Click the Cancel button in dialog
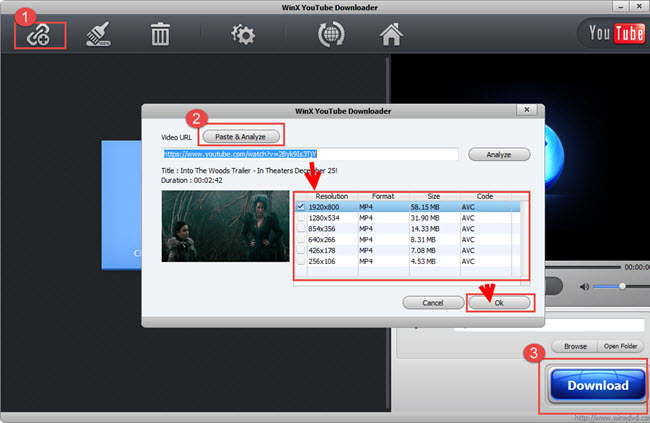 coord(433,303)
